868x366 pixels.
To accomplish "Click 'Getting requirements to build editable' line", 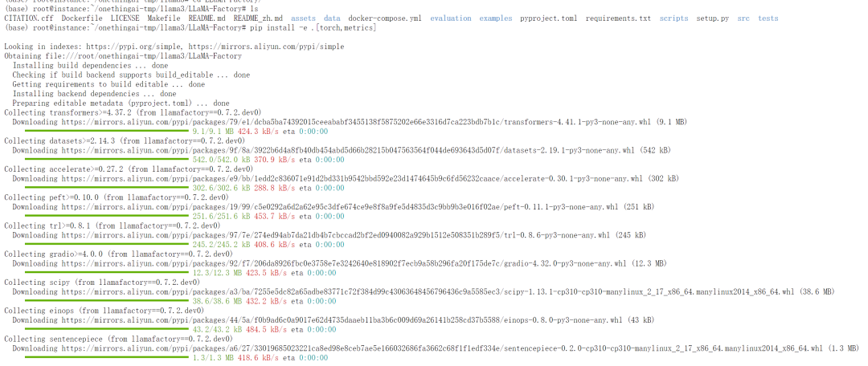I will point(108,84).
